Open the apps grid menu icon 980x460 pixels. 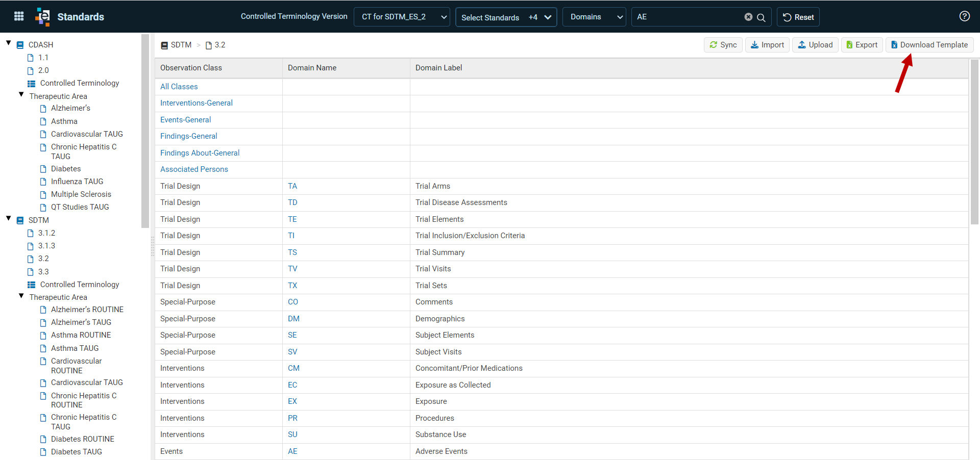(x=19, y=16)
